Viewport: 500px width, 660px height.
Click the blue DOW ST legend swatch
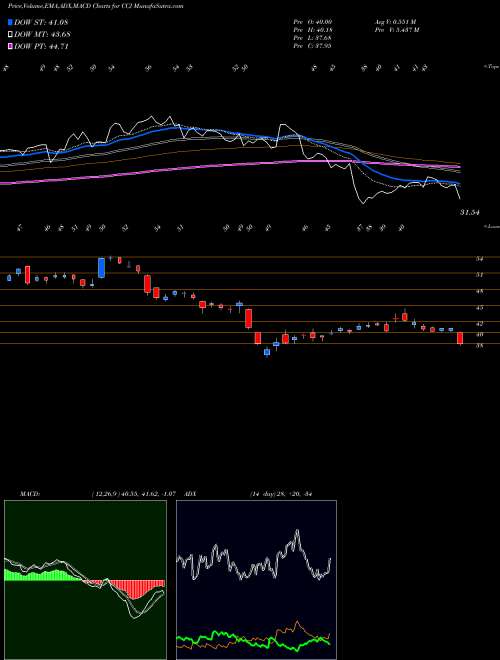(x=11, y=22)
